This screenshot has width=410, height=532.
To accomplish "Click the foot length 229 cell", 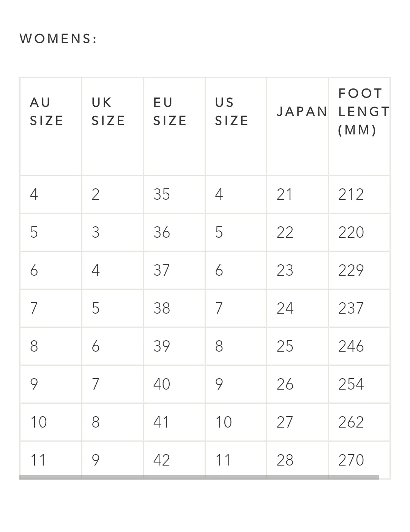I will [359, 270].
